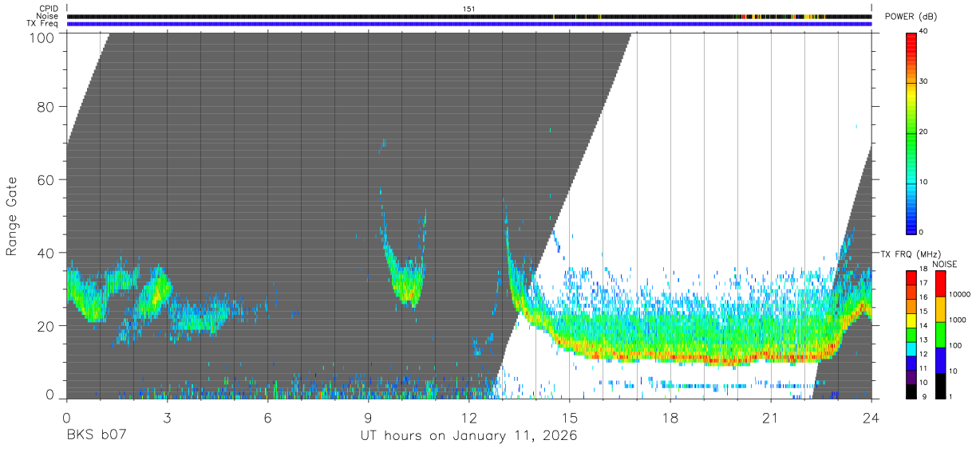Select the Noise row label at top left
This screenshot has height=452, width=980.
click(49, 16)
